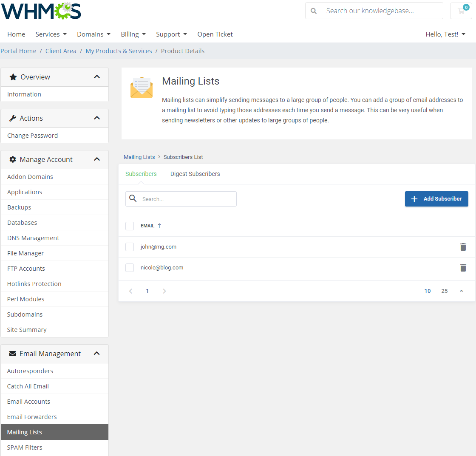The height and width of the screenshot is (456, 476).
Task: Set 25 entries per page
Action: (x=445, y=291)
